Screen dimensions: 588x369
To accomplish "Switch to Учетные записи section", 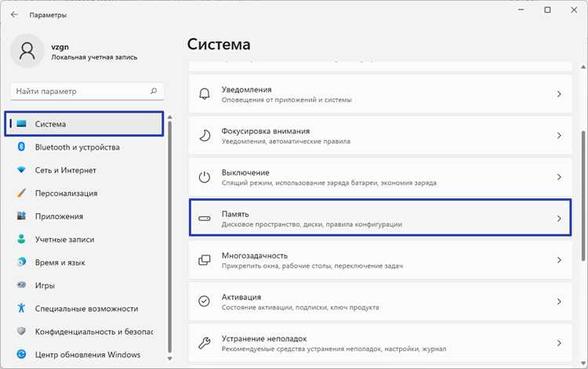I will point(85,239).
